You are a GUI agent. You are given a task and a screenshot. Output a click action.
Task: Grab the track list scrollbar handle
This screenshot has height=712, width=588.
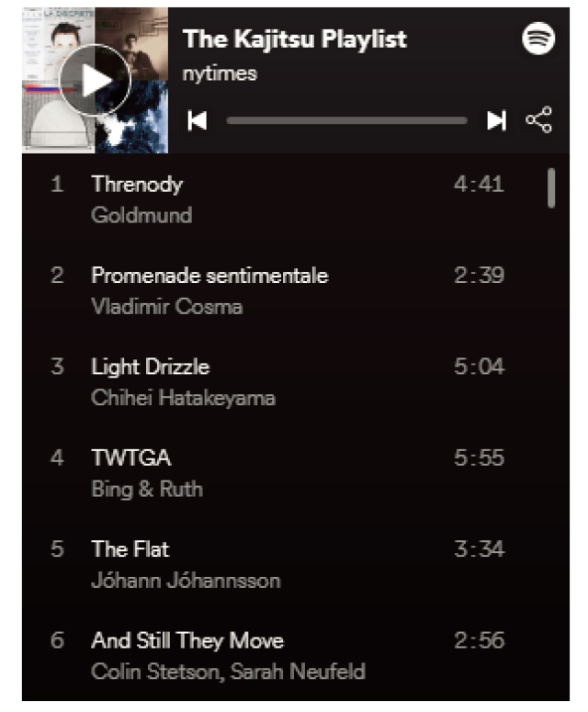coord(551,188)
